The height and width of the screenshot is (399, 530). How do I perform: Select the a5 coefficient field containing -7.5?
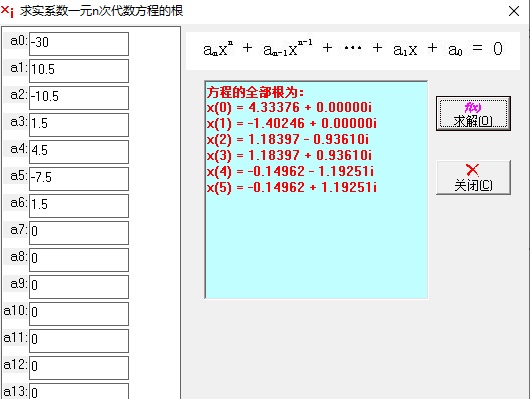tap(79, 179)
